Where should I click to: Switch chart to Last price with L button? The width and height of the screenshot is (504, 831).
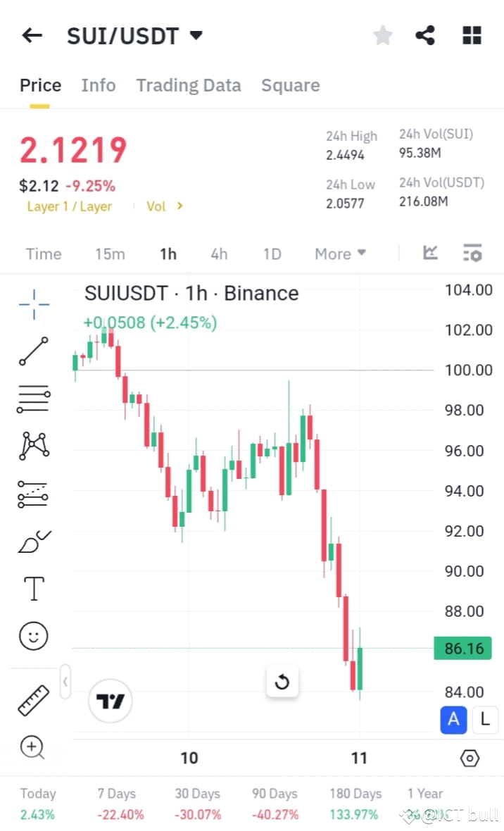(484, 720)
